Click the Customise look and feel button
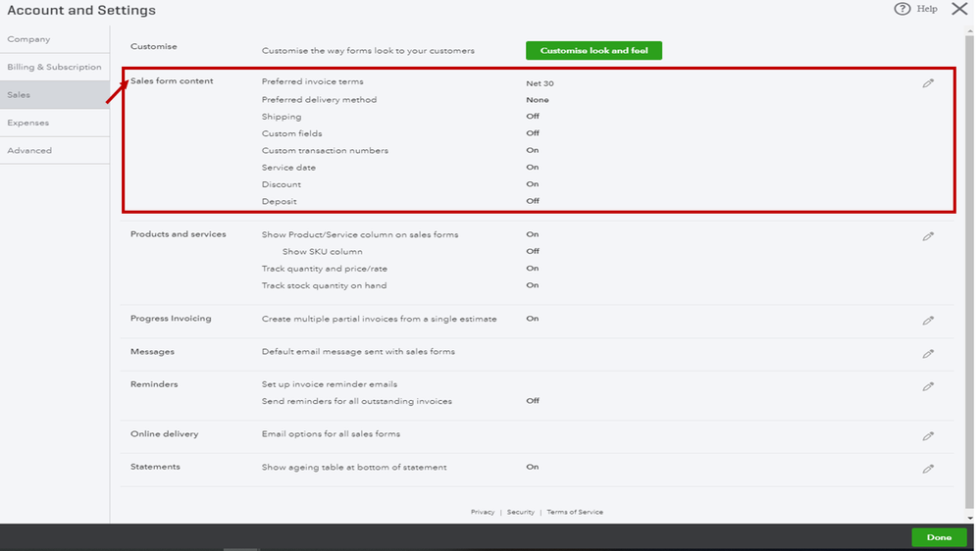The width and height of the screenshot is (980, 551). pos(593,50)
